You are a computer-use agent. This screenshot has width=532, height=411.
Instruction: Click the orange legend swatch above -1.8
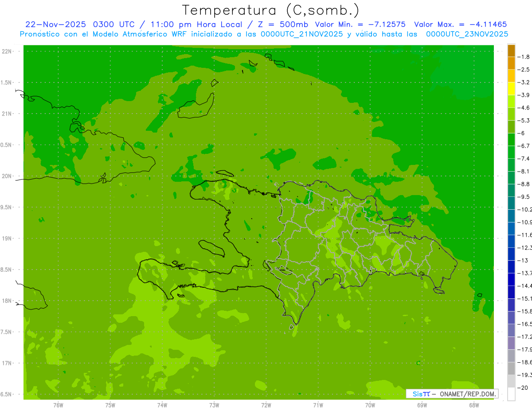coord(511,51)
